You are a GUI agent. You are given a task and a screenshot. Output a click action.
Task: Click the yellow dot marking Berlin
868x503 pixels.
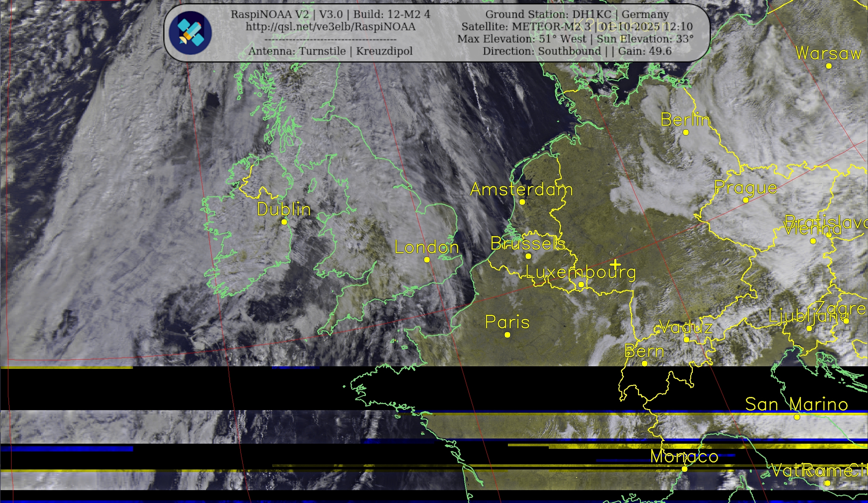pyautogui.click(x=685, y=133)
